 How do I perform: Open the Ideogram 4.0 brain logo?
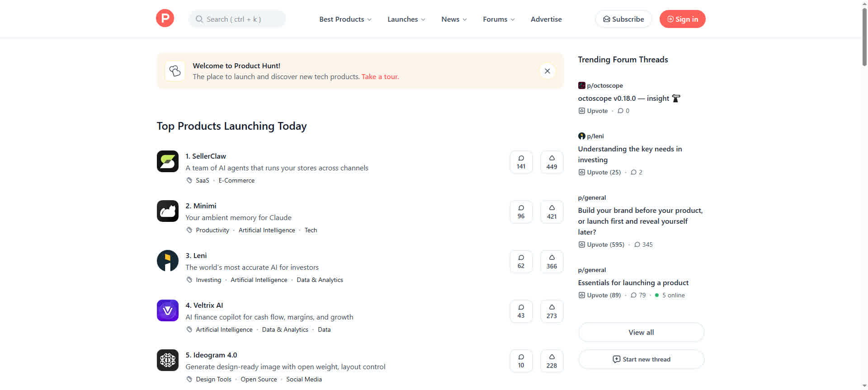point(168,360)
